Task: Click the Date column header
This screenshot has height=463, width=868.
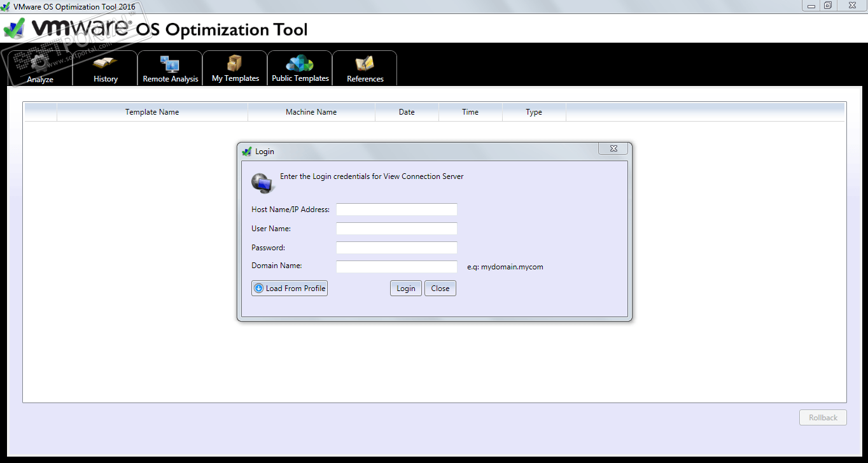Action: click(407, 112)
